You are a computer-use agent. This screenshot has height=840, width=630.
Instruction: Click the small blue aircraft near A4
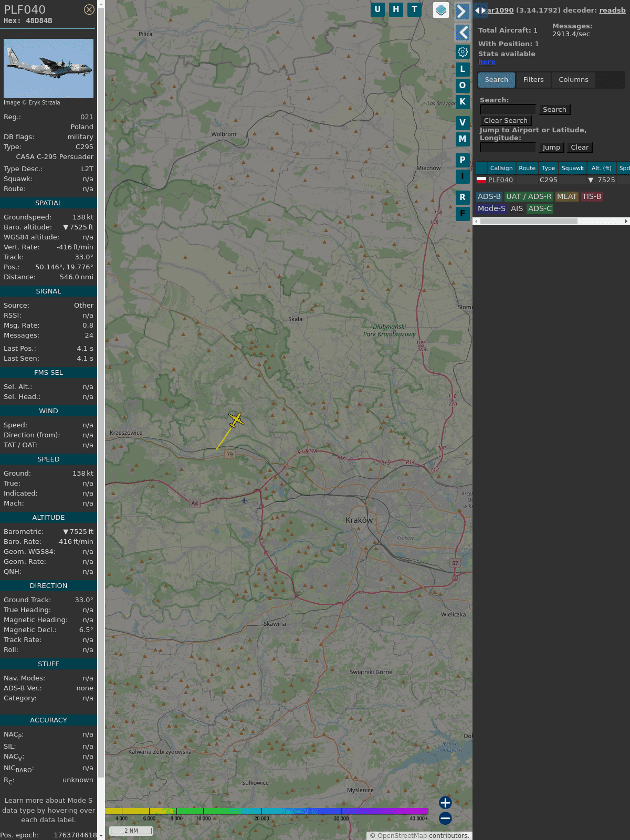244,500
